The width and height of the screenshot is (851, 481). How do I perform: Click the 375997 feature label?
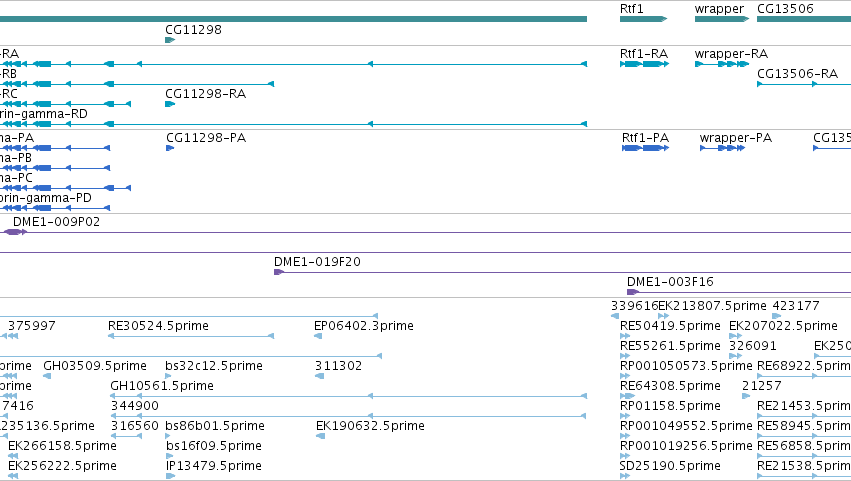point(31,326)
